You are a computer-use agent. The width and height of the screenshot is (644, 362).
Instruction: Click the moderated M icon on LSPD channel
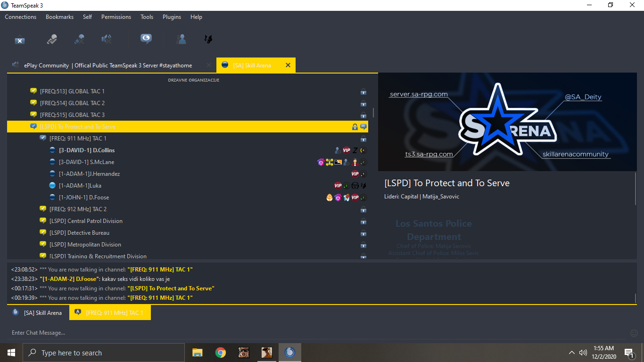point(363,126)
